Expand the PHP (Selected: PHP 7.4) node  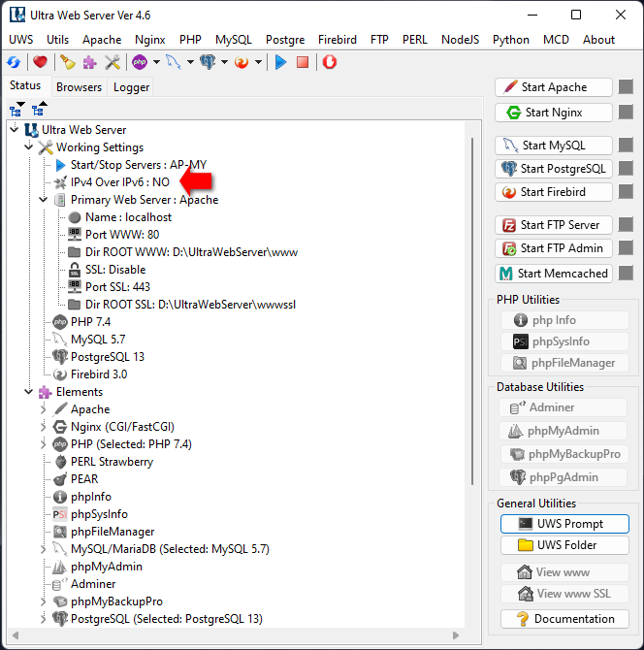(x=43, y=444)
